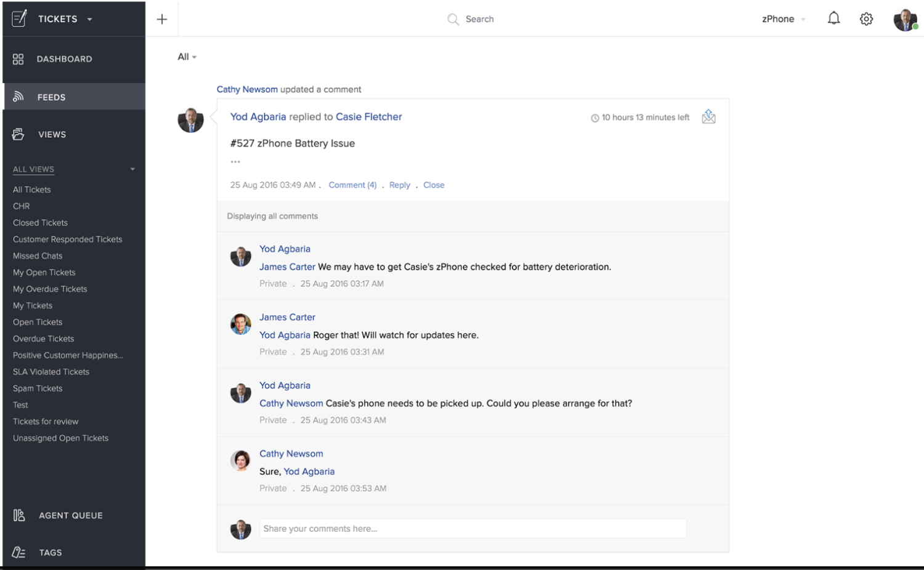The image size is (924, 570).
Task: Select SLA Violated Tickets view
Action: (x=51, y=372)
